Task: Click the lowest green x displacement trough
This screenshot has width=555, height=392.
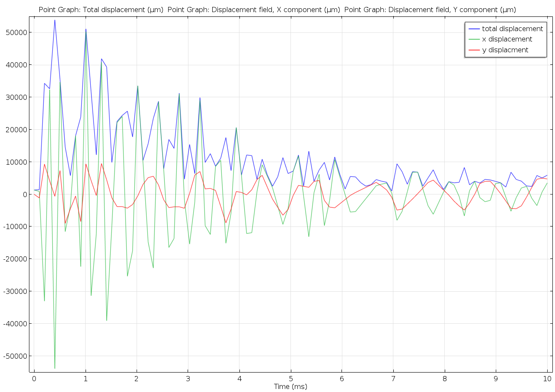Action: coord(54,368)
